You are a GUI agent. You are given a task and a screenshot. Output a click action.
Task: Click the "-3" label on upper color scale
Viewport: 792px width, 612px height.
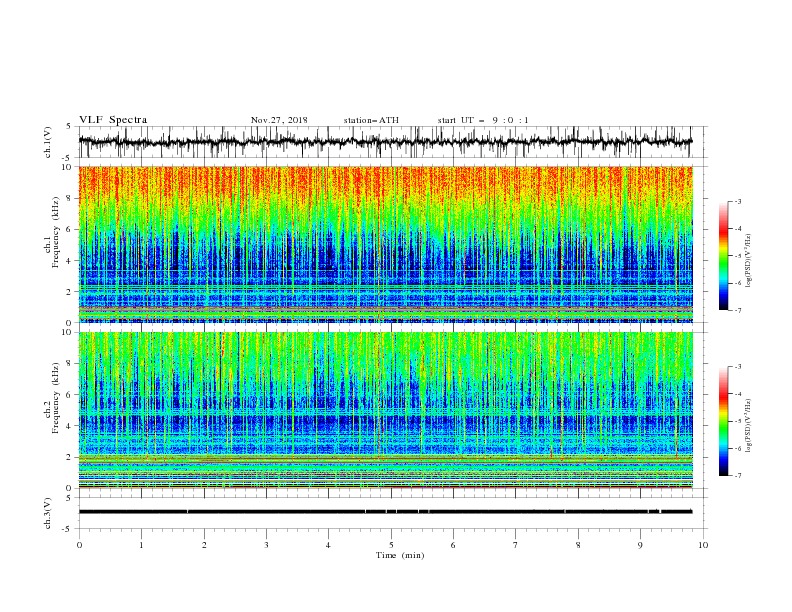pos(737,201)
